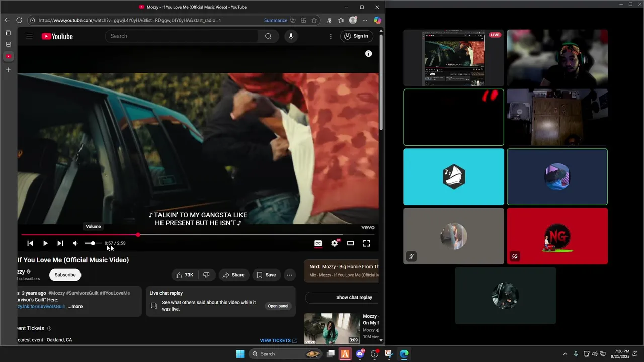This screenshot has height=362, width=644.
Task: Toggle closed captions off
Action: click(x=318, y=243)
